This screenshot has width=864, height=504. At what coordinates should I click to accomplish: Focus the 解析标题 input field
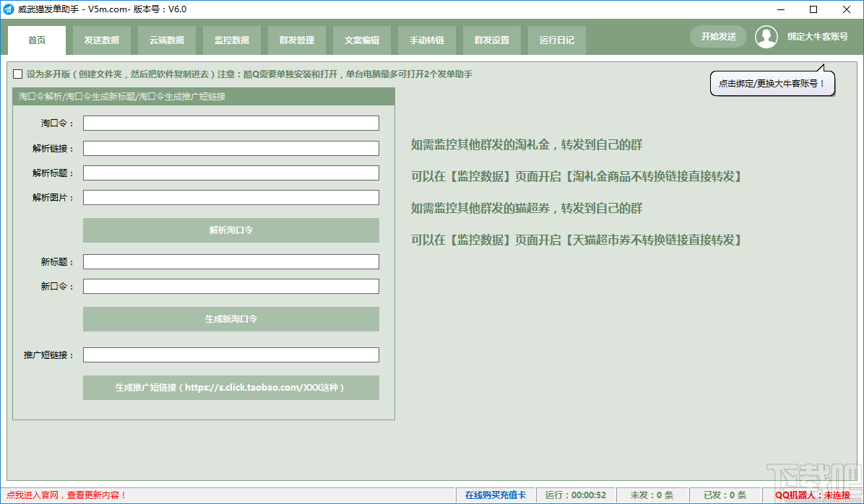(x=231, y=173)
